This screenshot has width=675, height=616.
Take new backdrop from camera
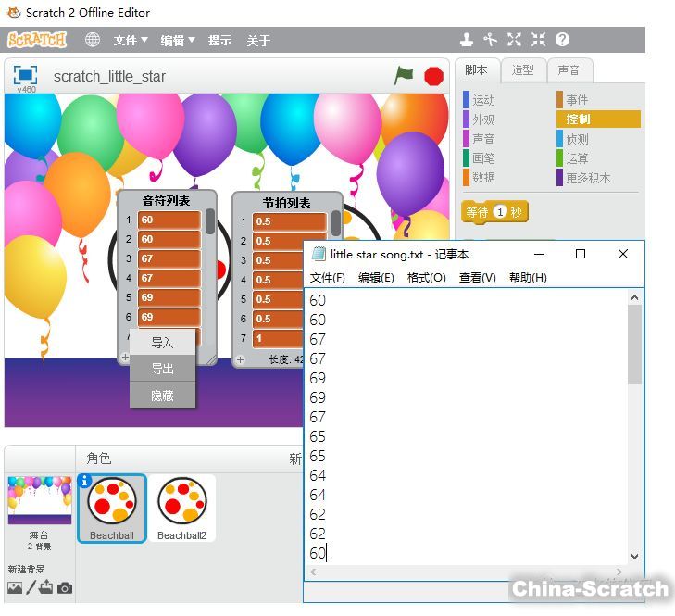[x=64, y=587]
